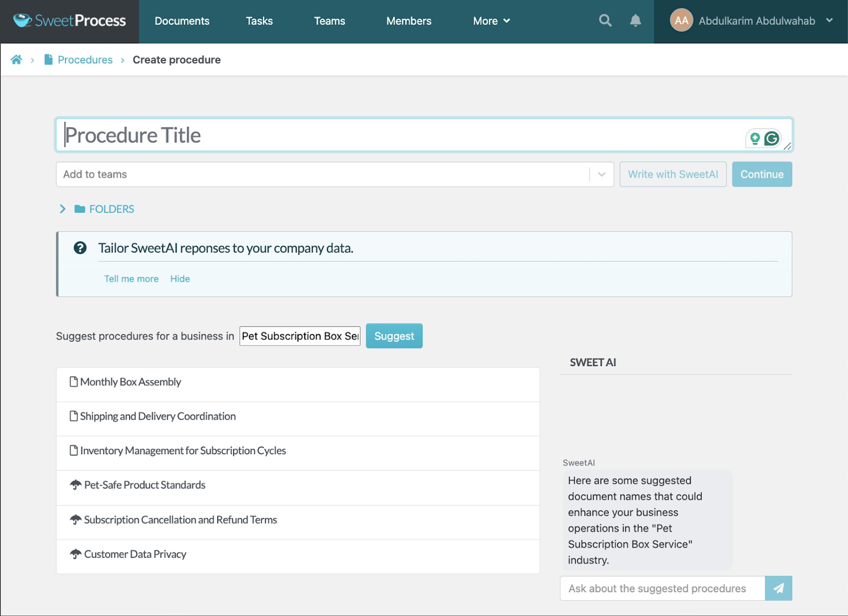The image size is (848, 616).
Task: Click the Continue button
Action: click(762, 174)
